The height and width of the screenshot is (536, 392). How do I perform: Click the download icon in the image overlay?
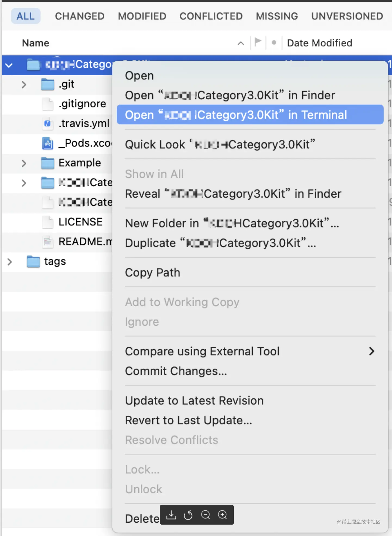coord(171,515)
